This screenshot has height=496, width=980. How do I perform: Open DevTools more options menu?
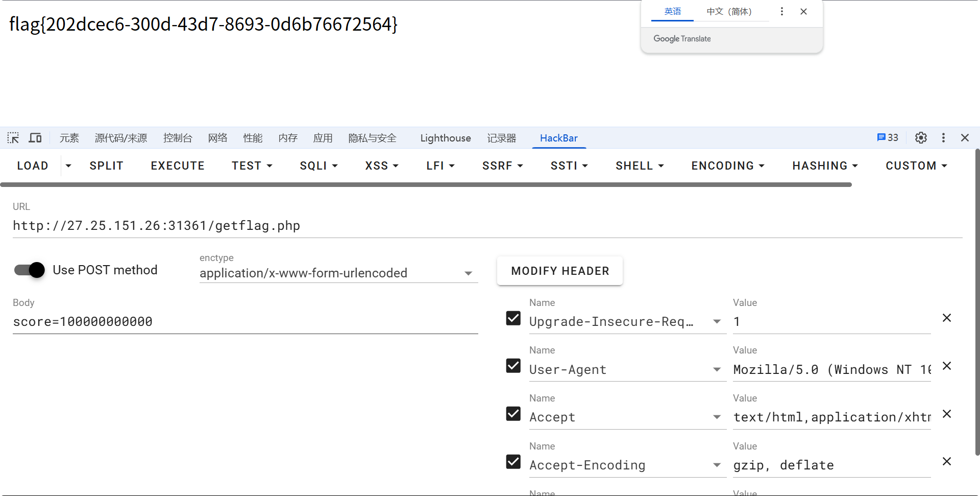point(943,138)
